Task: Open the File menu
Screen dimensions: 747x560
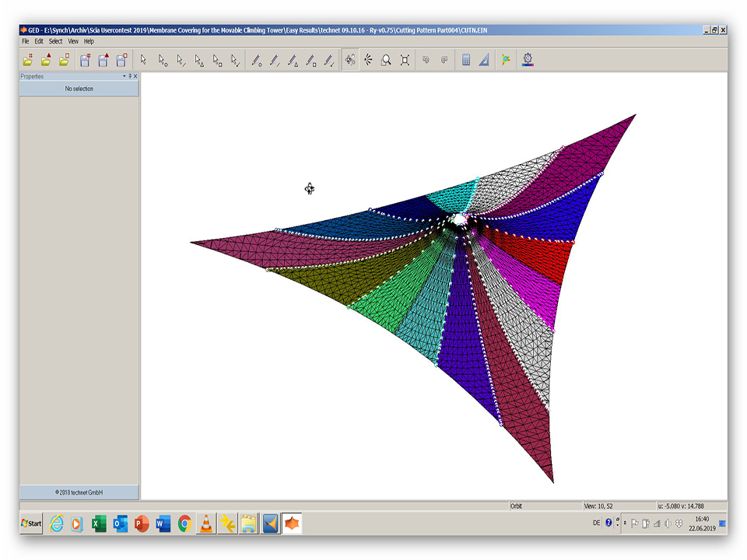Action: pos(26,41)
